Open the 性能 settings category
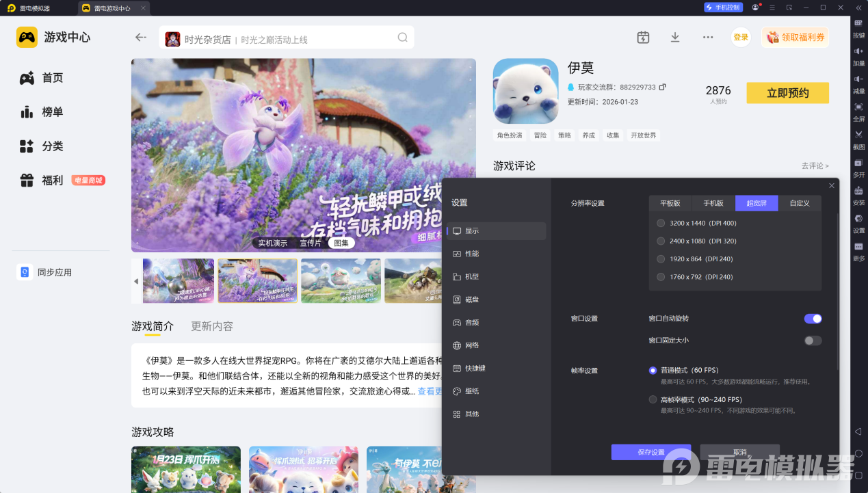Image resolution: width=868 pixels, height=493 pixels. coord(472,254)
